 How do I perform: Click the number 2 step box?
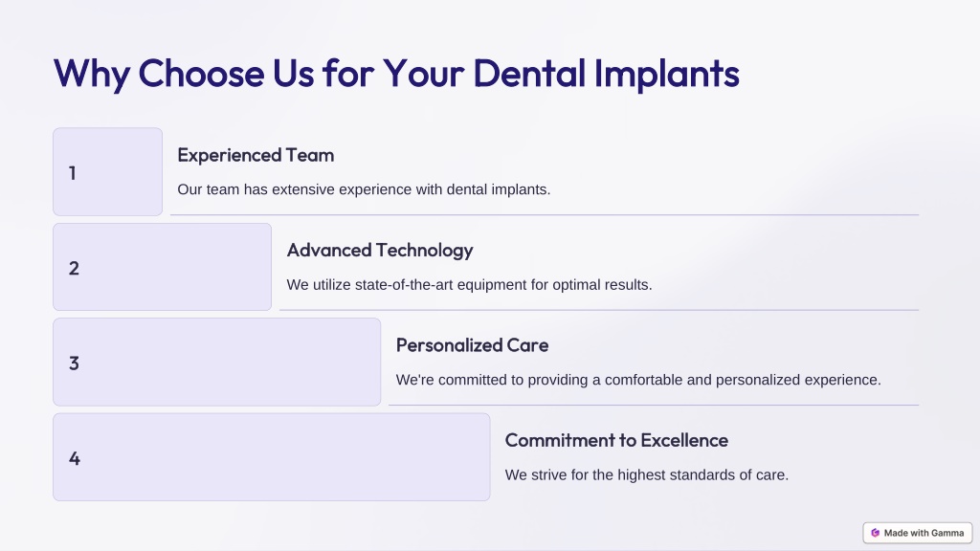tap(162, 267)
